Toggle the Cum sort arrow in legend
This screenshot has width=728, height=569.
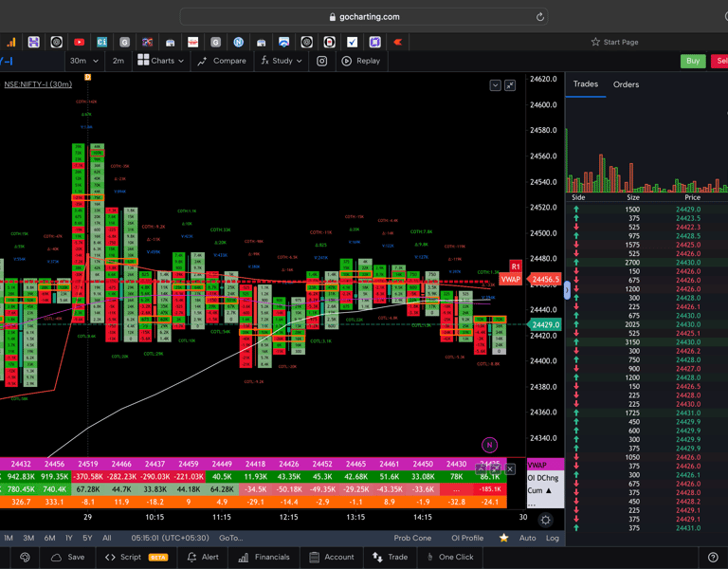tap(548, 490)
